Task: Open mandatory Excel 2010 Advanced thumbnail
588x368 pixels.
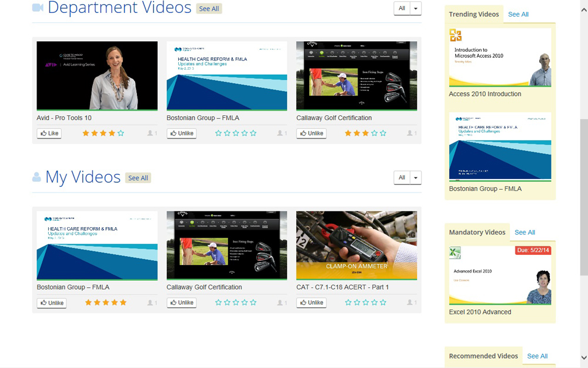Action: (x=500, y=275)
